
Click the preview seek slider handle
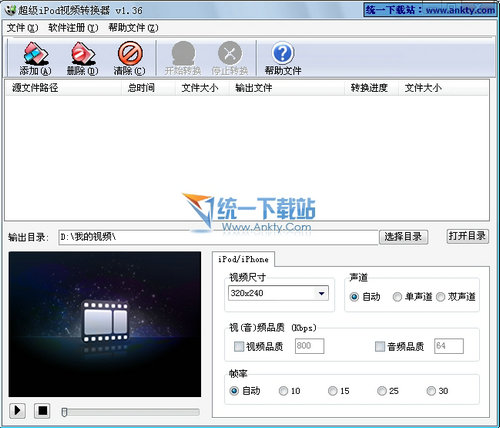point(64,412)
